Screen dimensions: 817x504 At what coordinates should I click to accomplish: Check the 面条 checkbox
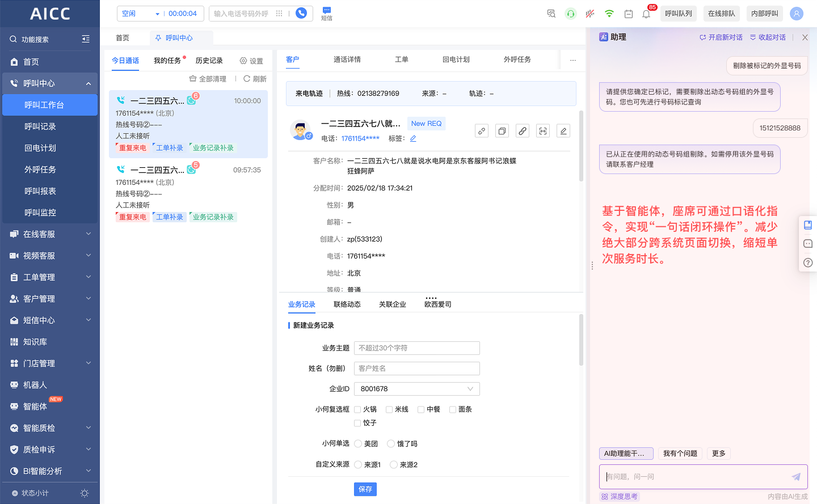point(453,409)
